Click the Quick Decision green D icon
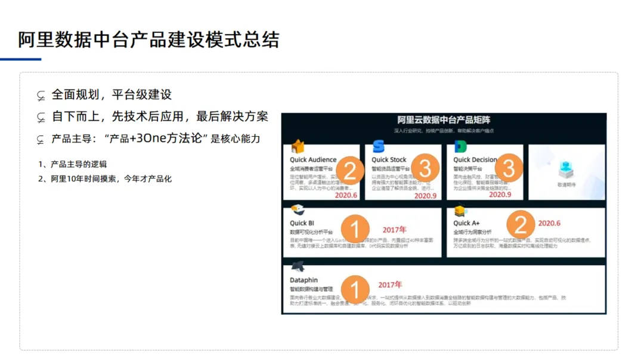This screenshot has height=363, width=644. (x=460, y=146)
